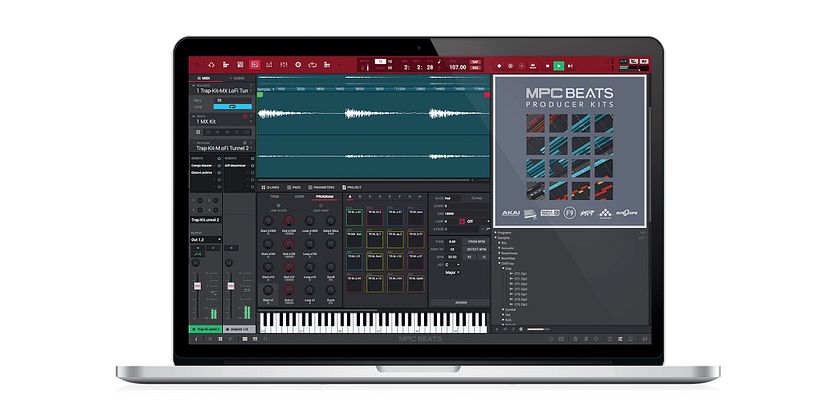This screenshot has width=820, height=409.
Task: Switch to the AUDIO tracks tab
Action: point(237,78)
